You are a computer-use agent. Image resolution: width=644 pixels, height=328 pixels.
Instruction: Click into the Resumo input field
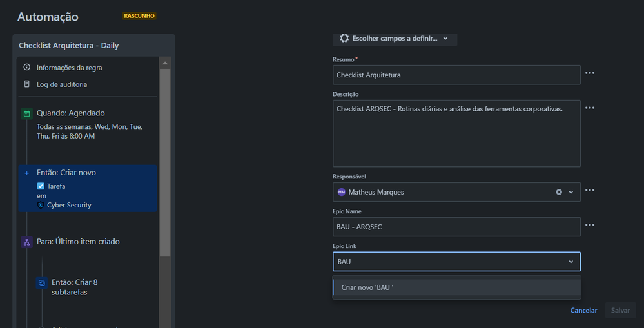pyautogui.click(x=456, y=75)
